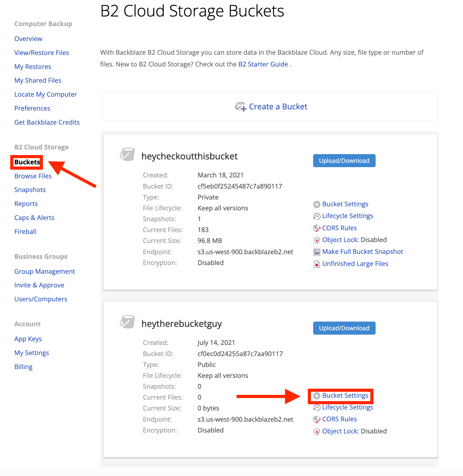Go to Snapshots page
This screenshot has width=463, height=476.
[x=30, y=190]
